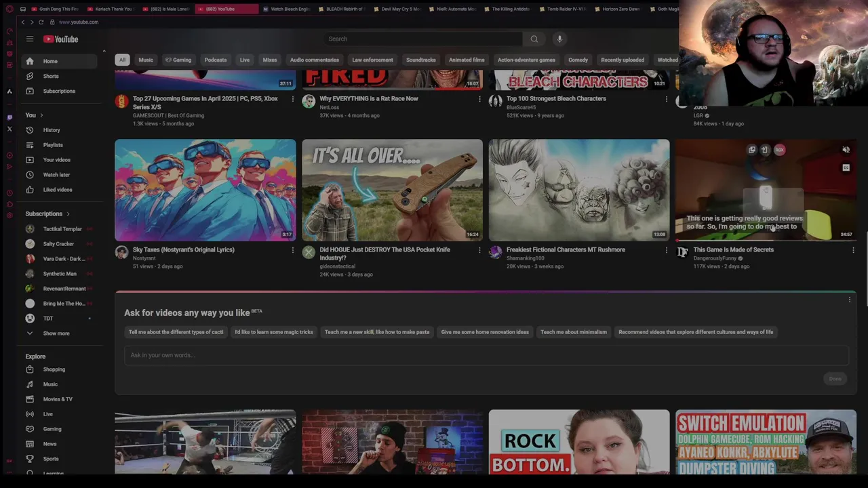Open options for Freakiest Fictional Characters video
This screenshot has height=488, width=868.
[x=666, y=250]
